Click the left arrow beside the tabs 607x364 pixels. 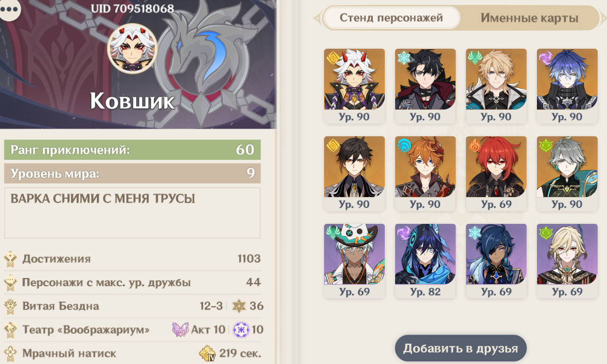pos(317,18)
